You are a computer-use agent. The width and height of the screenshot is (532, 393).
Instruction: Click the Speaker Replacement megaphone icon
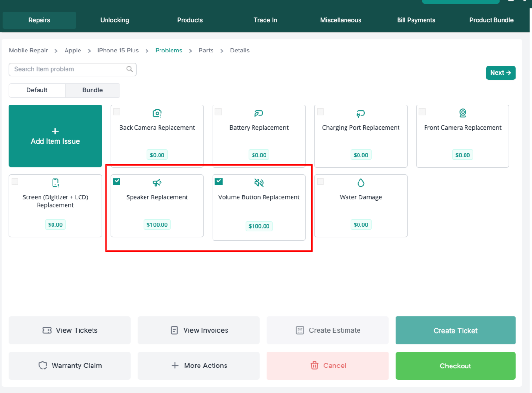157,183
